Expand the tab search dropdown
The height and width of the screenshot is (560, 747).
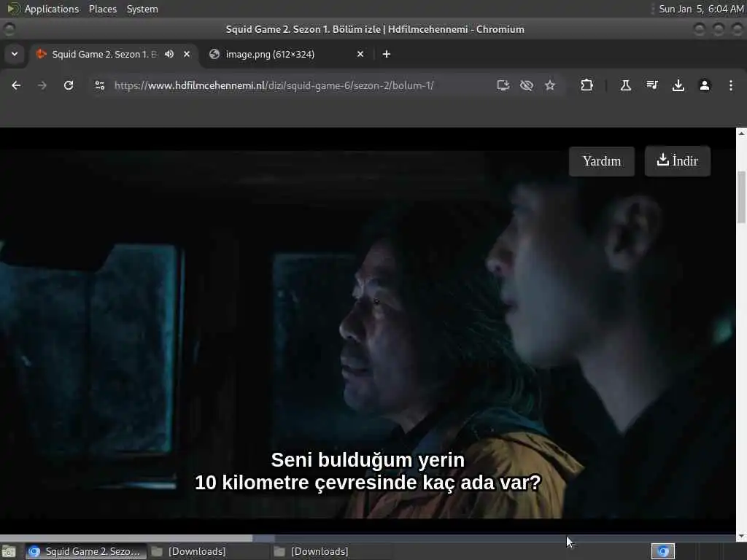pos(15,54)
